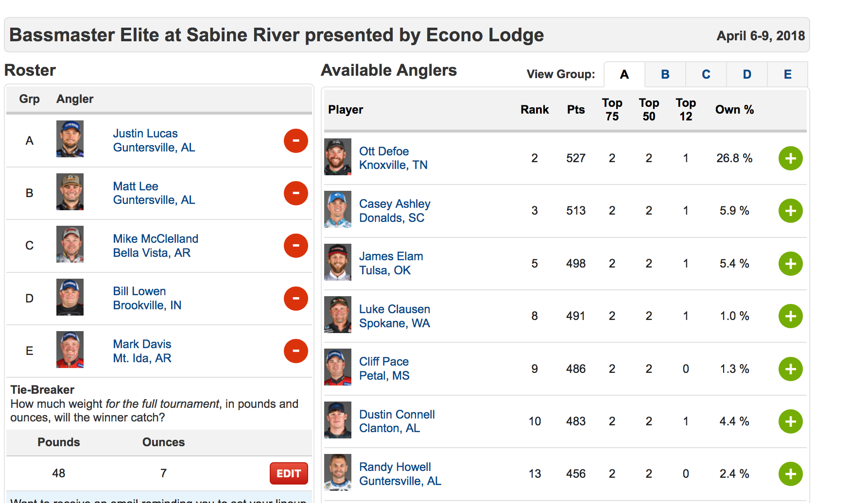Add Randy Howell to the roster

click(790, 474)
